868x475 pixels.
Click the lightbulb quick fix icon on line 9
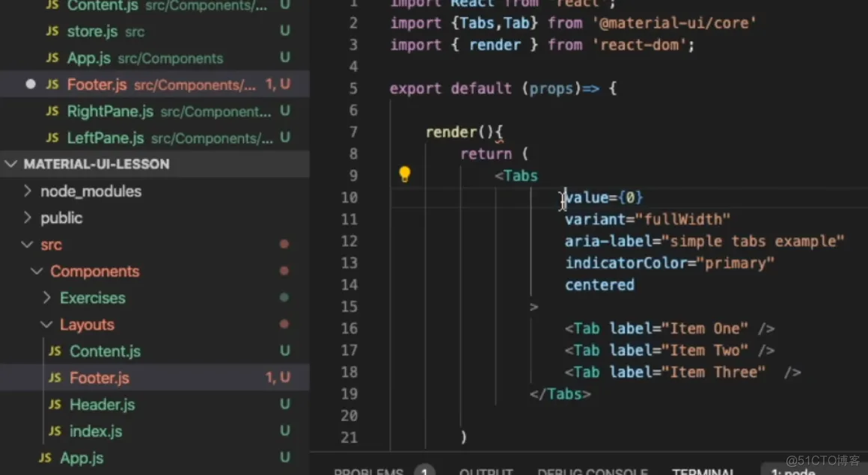tap(404, 174)
